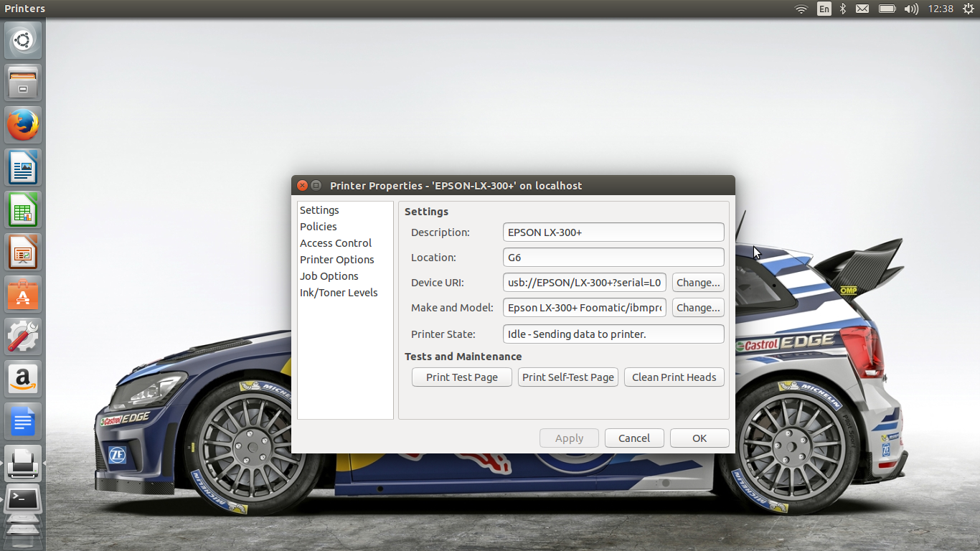Viewport: 980px width, 551px height.
Task: Open the Terminal from the launcher
Action: point(23,499)
